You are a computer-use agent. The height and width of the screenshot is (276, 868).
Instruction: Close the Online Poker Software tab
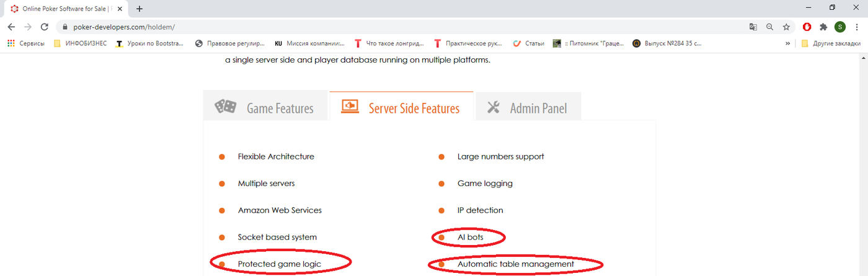pyautogui.click(x=120, y=9)
